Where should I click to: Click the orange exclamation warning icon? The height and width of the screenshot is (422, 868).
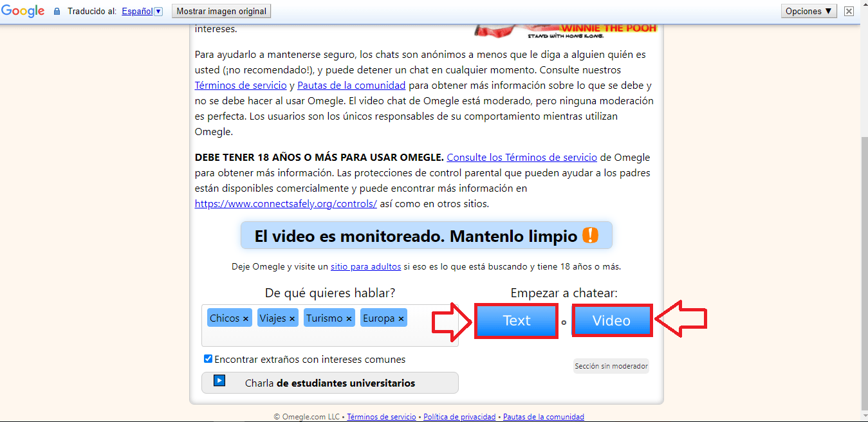point(590,235)
